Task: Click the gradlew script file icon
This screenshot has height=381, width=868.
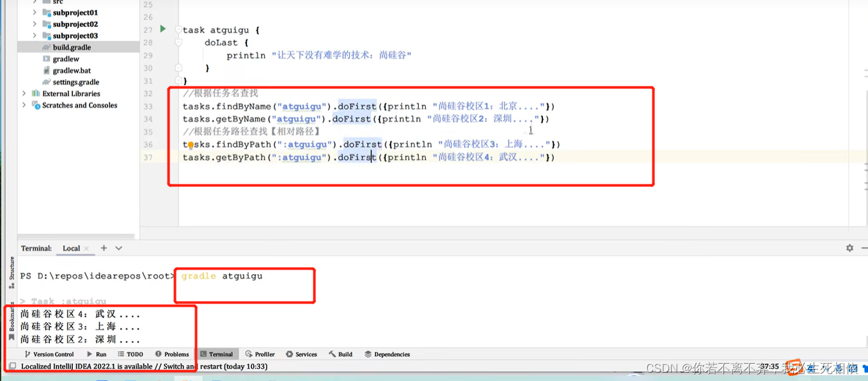Action: (47, 58)
